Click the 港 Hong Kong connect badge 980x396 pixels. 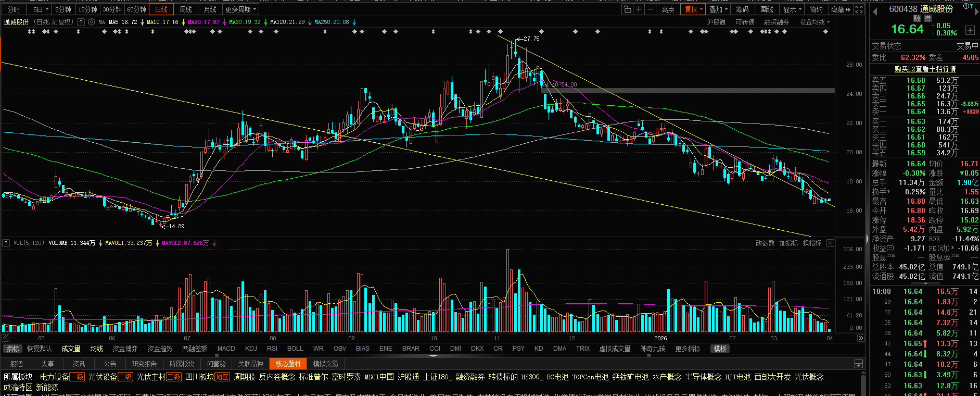[927, 18]
